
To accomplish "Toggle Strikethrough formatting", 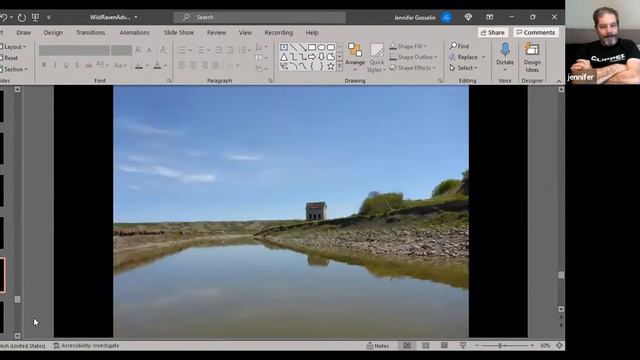I will point(88,65).
